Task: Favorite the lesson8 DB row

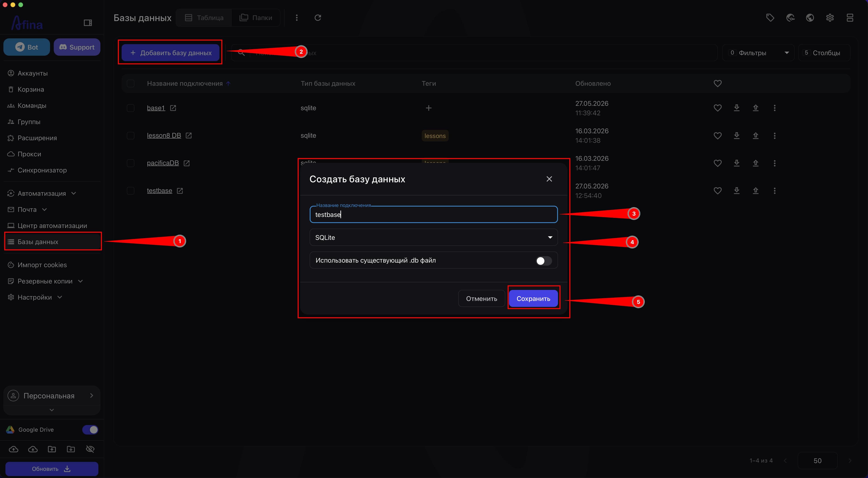Action: pyautogui.click(x=718, y=136)
